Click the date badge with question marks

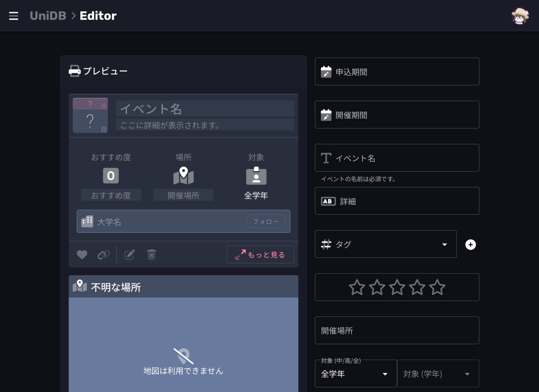click(90, 116)
